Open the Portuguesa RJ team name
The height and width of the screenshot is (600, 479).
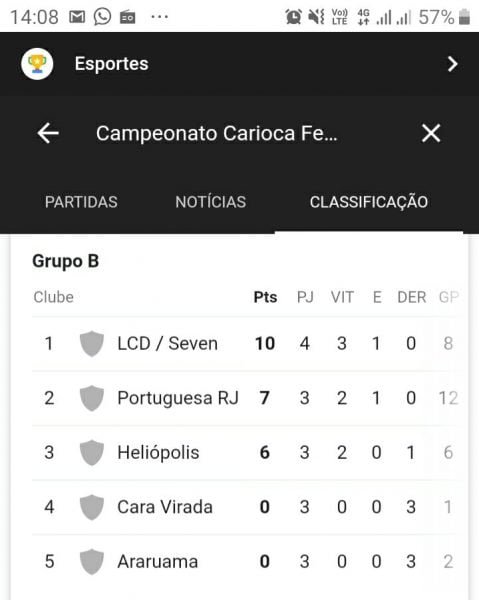pyautogui.click(x=178, y=398)
